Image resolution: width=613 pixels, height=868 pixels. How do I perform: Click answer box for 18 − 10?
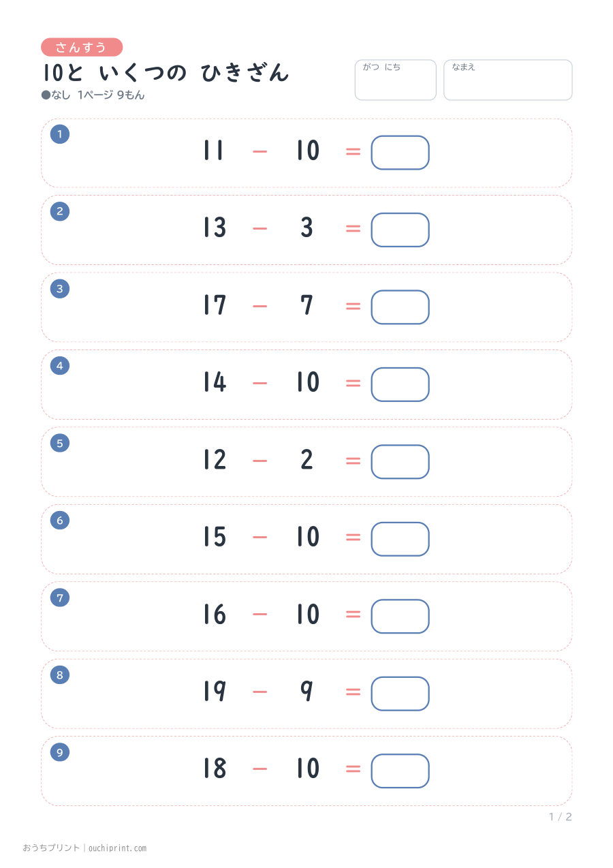click(x=400, y=771)
